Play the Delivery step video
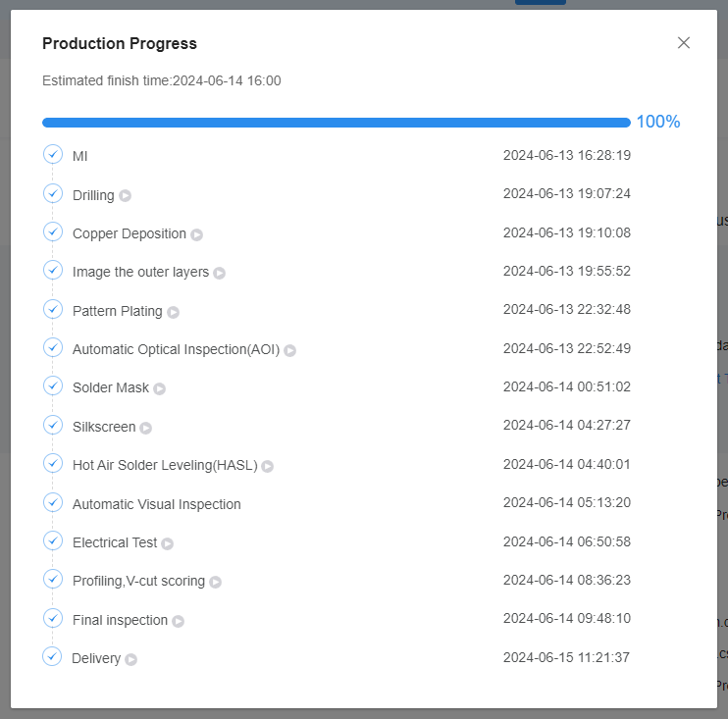 point(131,659)
